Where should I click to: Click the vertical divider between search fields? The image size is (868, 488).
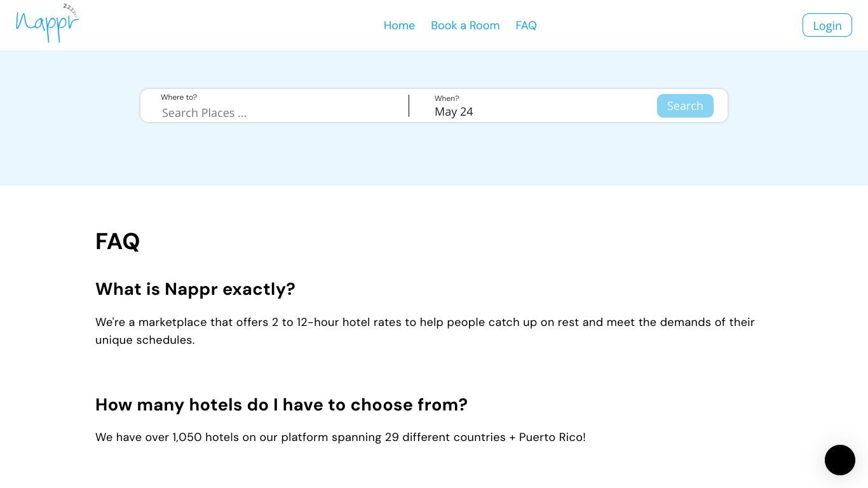point(409,105)
